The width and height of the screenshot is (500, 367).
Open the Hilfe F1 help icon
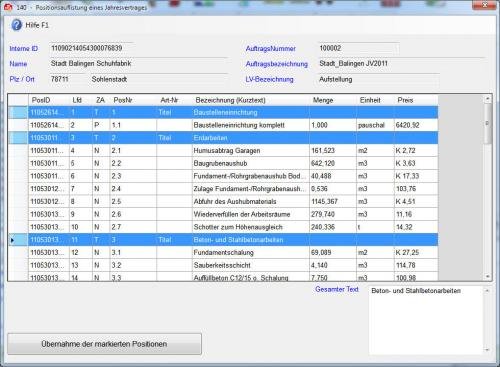(x=16, y=25)
